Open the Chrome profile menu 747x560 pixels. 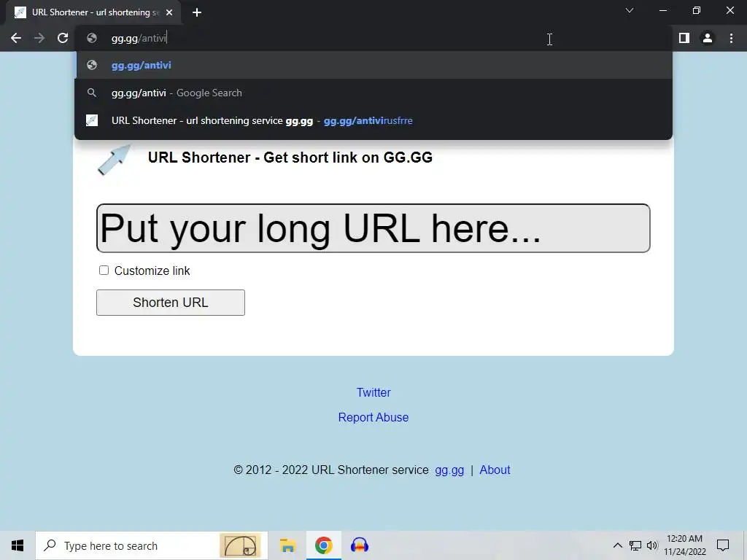(708, 38)
